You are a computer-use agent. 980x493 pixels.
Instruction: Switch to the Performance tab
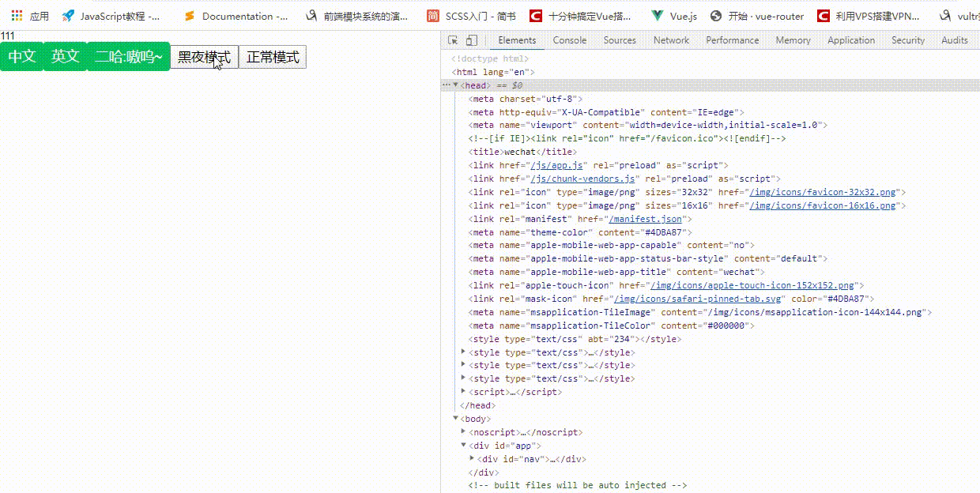pos(733,40)
